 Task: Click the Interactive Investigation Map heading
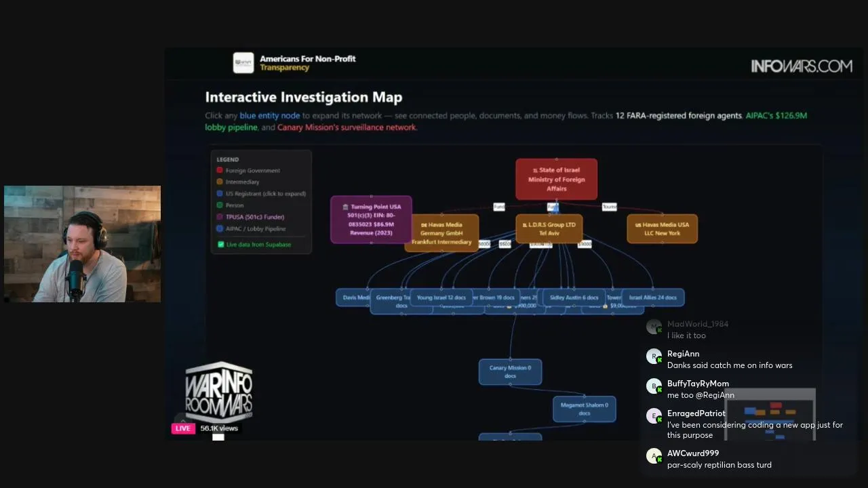304,98
